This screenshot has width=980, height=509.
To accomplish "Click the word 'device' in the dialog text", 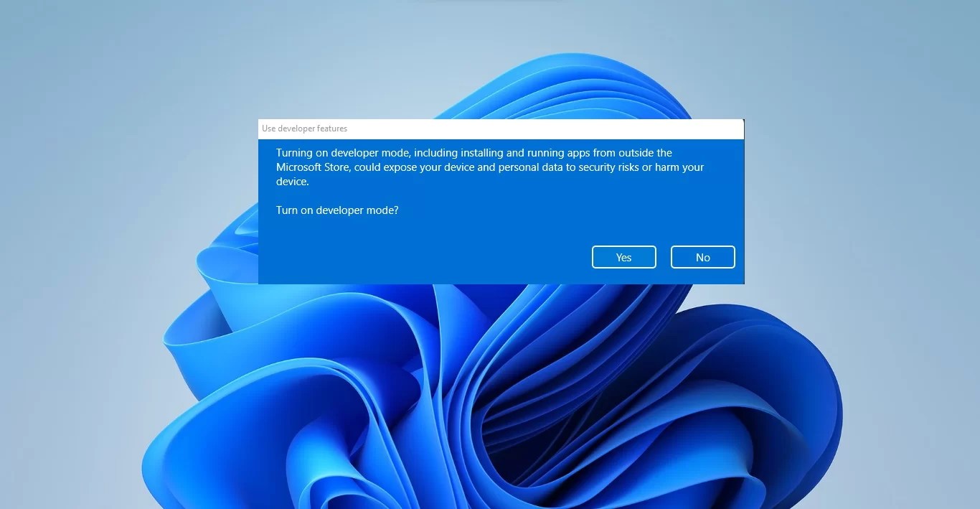I will [x=290, y=181].
